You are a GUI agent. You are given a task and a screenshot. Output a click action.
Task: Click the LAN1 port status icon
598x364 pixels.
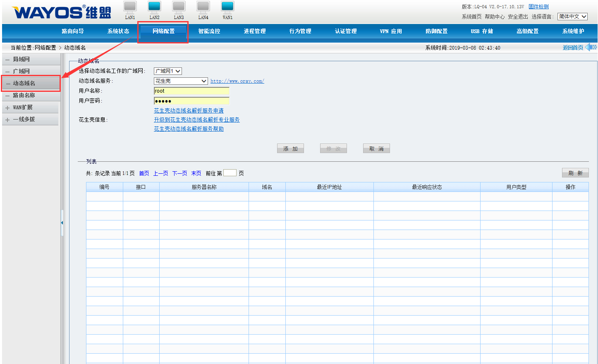coord(130,7)
